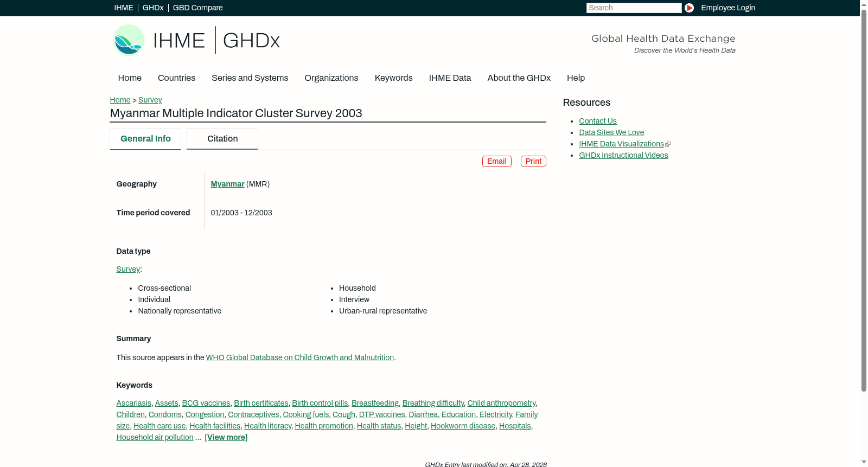
Task: Open IHME Data Visualizations link
Action: [621, 144]
